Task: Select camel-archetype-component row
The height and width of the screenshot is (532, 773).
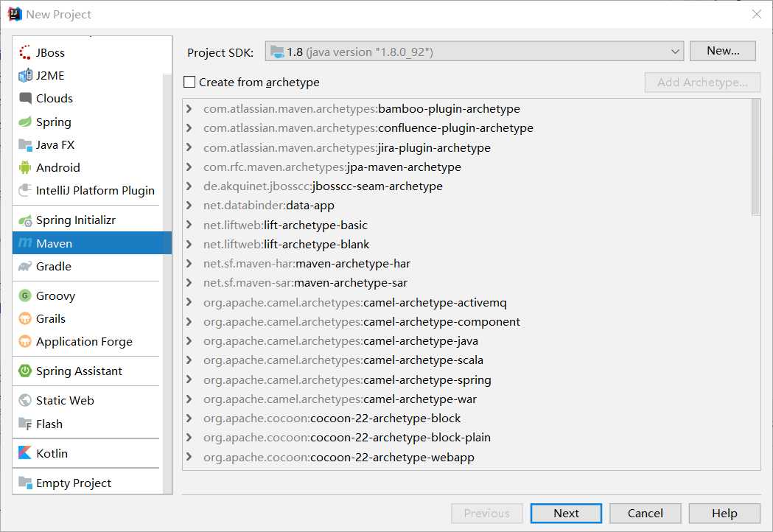Action: click(467, 321)
